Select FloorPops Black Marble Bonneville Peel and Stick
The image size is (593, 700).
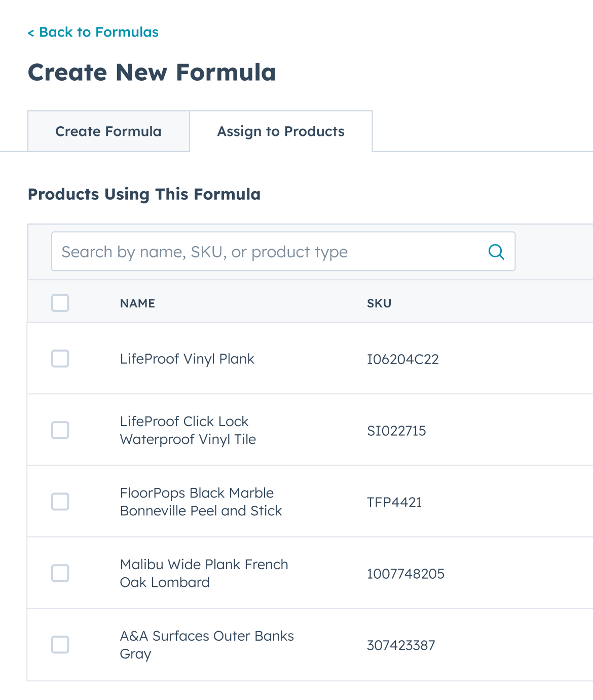pos(60,502)
